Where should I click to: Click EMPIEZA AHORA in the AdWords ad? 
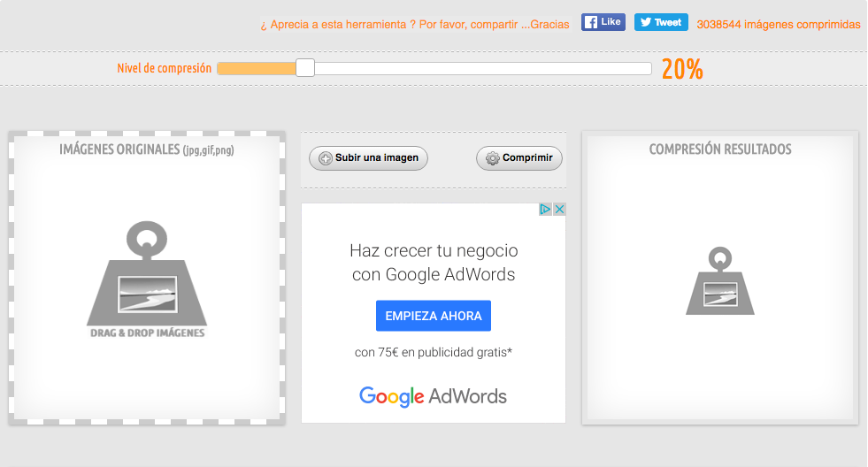coord(434,316)
